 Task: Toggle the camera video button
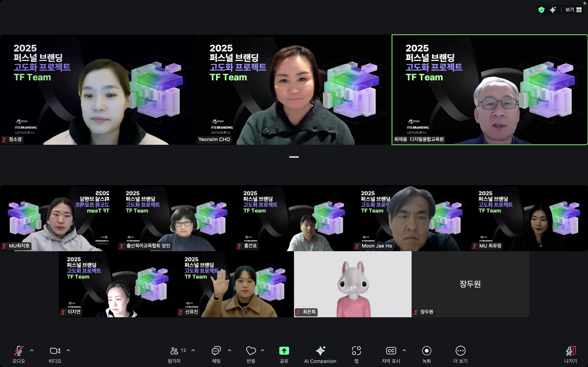(x=55, y=351)
